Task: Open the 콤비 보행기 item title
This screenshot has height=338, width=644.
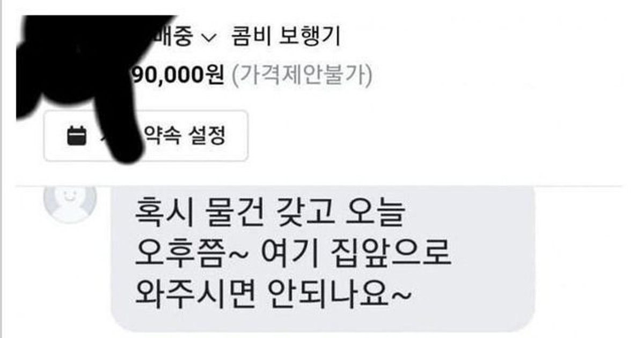Action: point(285,38)
